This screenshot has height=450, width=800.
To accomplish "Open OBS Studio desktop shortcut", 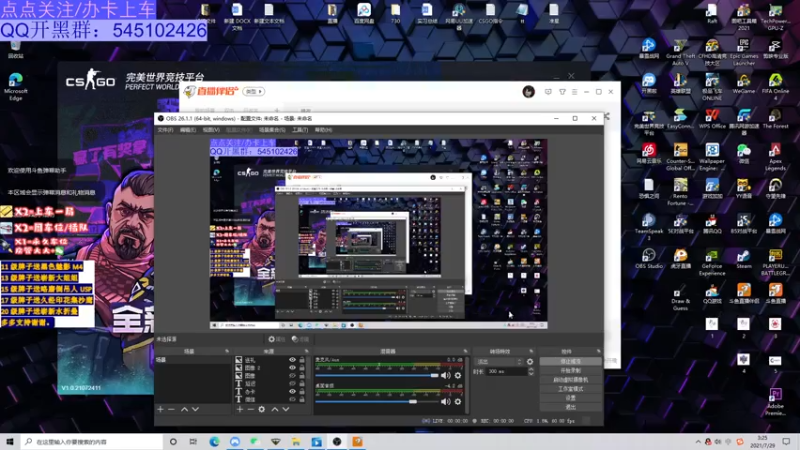I will (x=648, y=259).
